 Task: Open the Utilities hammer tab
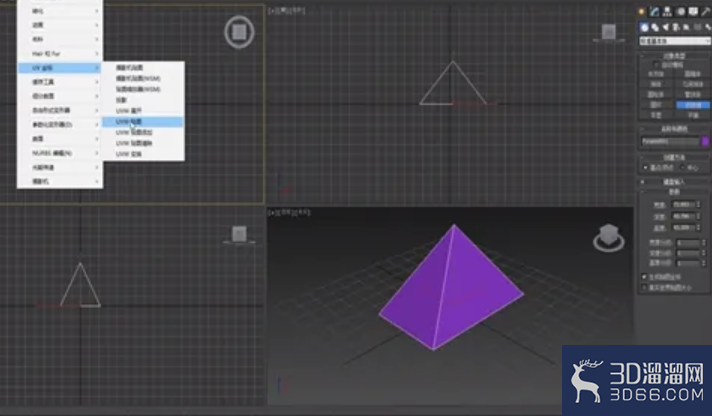pyautogui.click(x=706, y=12)
